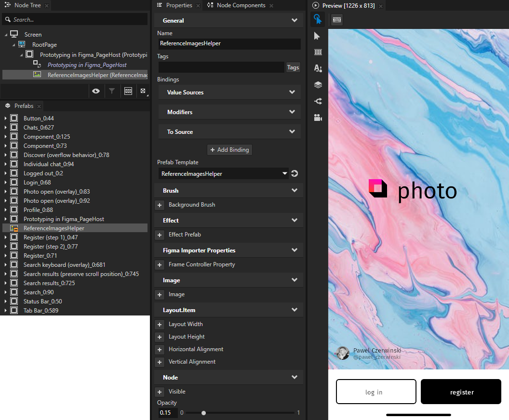
Task: Expand the Value Sources bindings section
Action: coord(229,92)
